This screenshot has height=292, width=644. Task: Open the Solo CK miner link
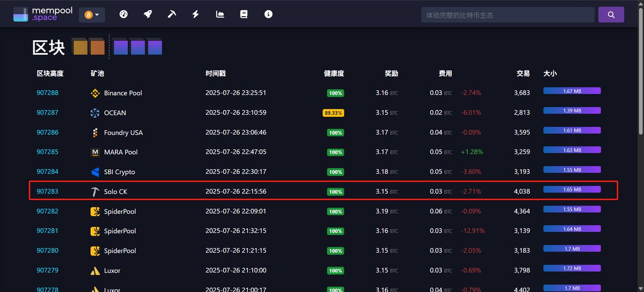[x=115, y=192]
